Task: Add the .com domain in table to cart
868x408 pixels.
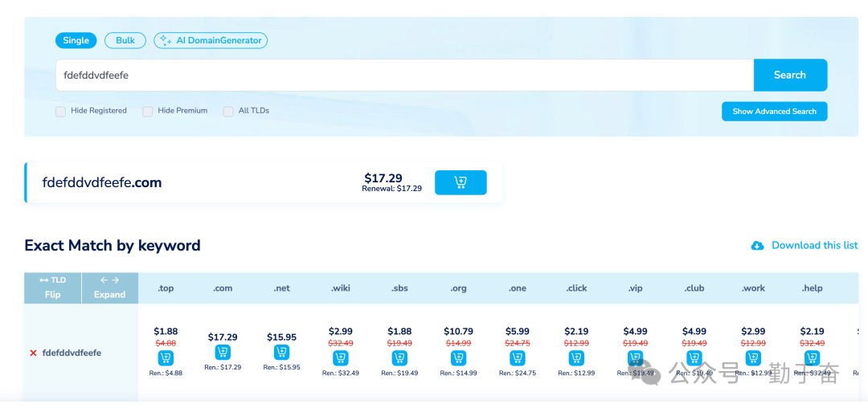Action: 223,352
